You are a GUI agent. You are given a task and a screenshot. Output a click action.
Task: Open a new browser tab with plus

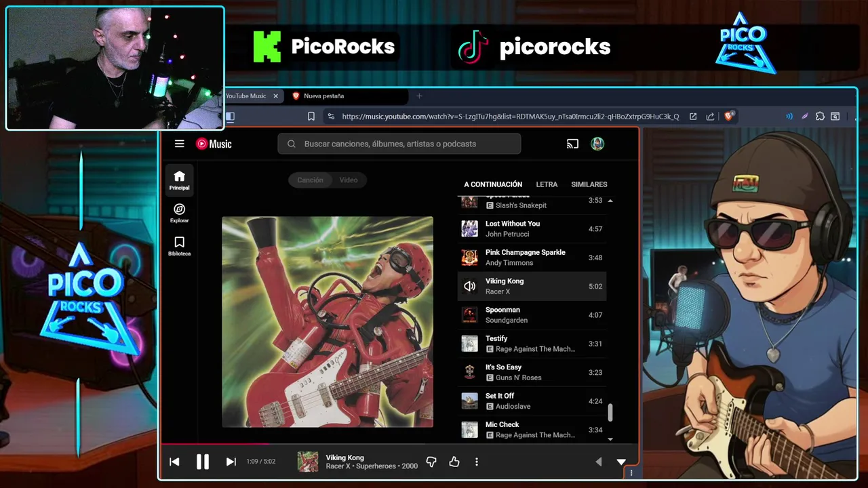pos(419,96)
